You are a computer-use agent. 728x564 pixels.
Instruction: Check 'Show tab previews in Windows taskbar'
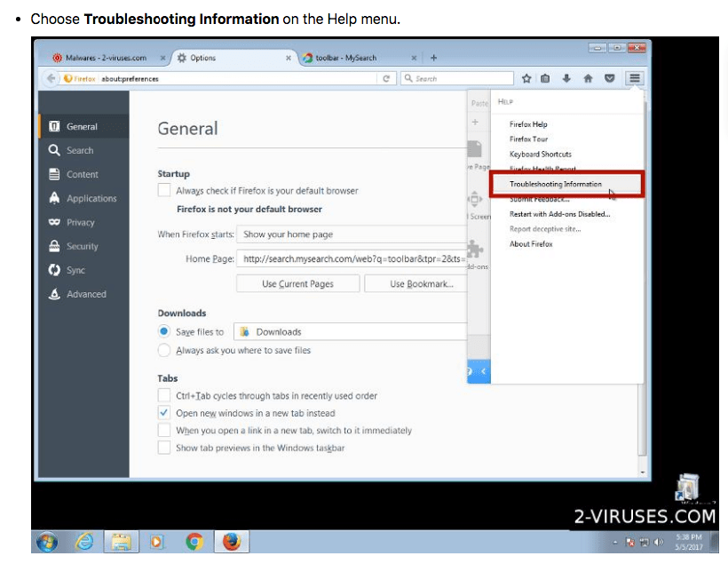point(164,448)
